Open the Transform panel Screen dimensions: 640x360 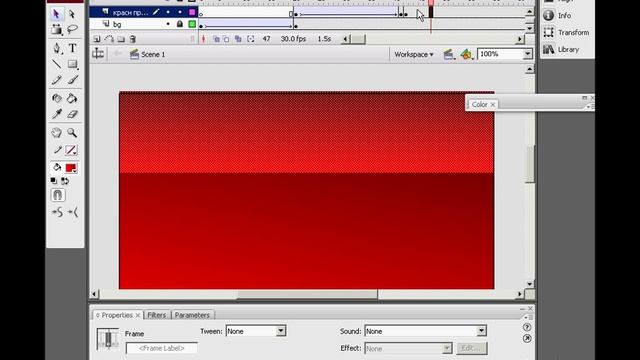pos(567,32)
